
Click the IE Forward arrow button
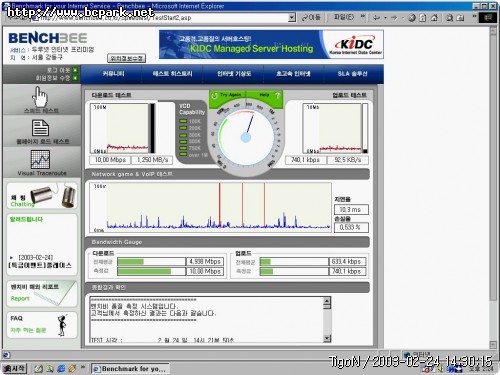[x=394, y=17]
